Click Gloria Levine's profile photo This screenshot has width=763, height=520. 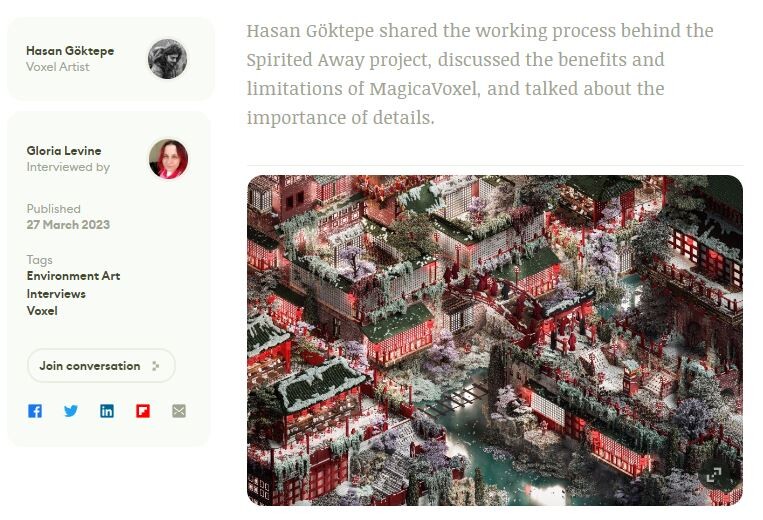tap(168, 159)
